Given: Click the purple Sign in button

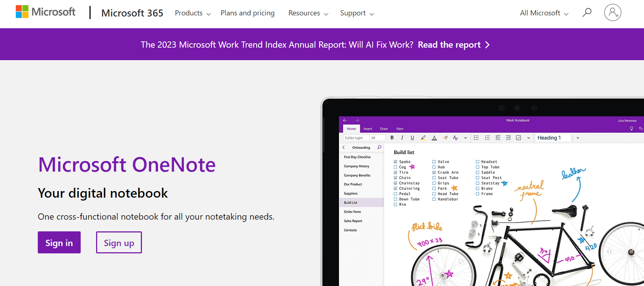Looking at the screenshot, I should pyautogui.click(x=59, y=242).
